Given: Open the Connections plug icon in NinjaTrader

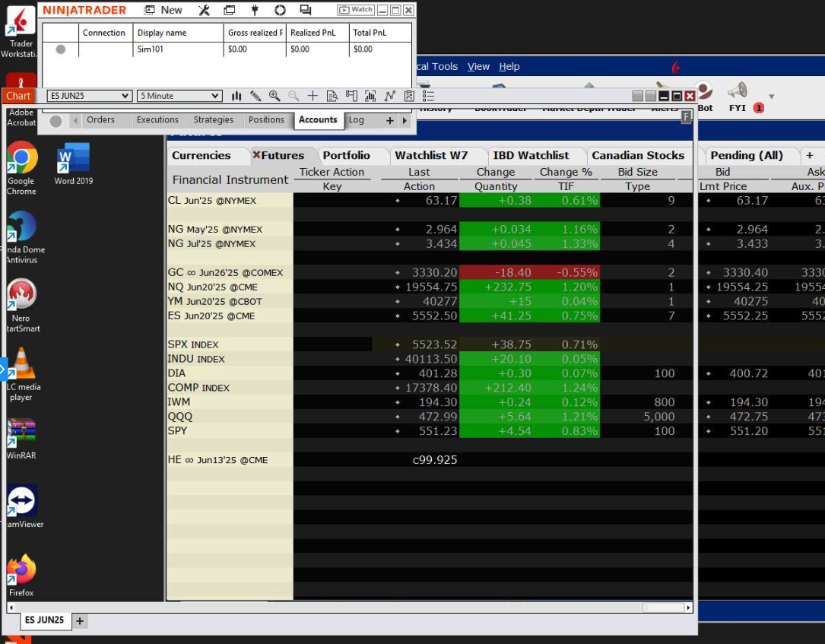Looking at the screenshot, I should click(x=255, y=10).
